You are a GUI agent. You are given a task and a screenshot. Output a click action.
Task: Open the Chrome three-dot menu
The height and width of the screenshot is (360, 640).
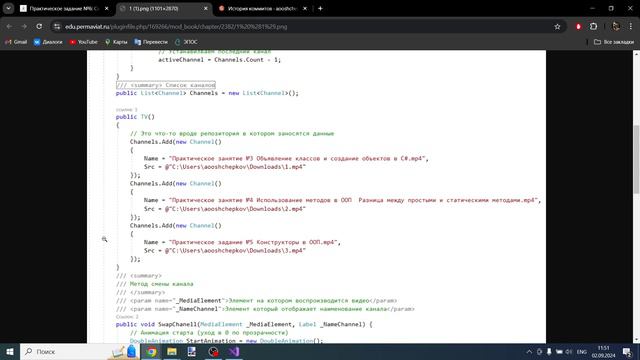631,27
